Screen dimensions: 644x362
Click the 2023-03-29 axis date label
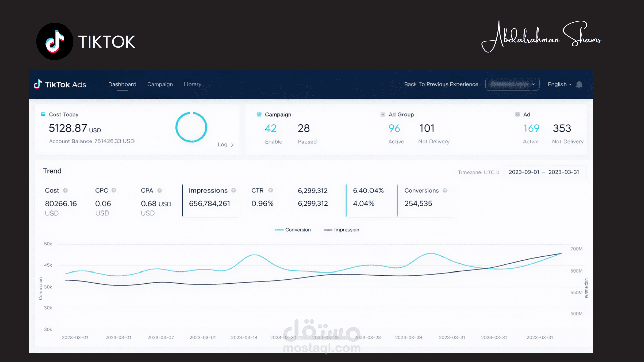point(409,338)
